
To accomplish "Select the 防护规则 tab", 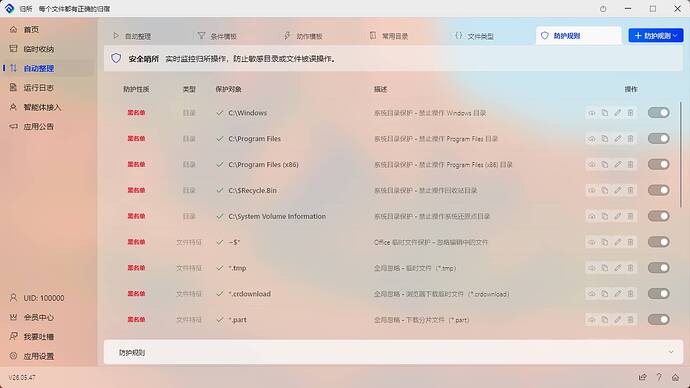I will 578,36.
